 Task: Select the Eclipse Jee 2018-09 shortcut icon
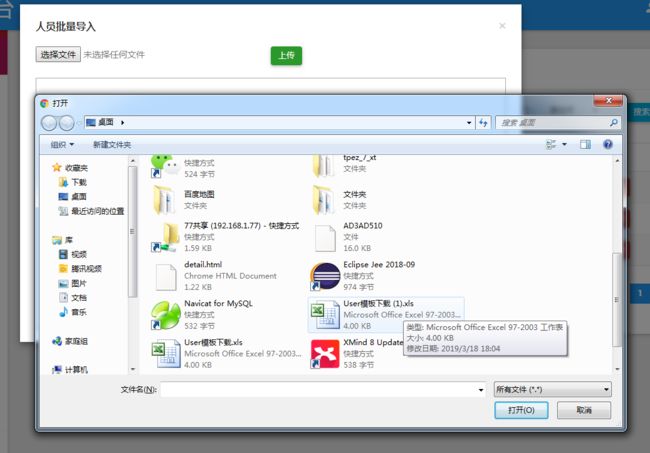coord(325,276)
